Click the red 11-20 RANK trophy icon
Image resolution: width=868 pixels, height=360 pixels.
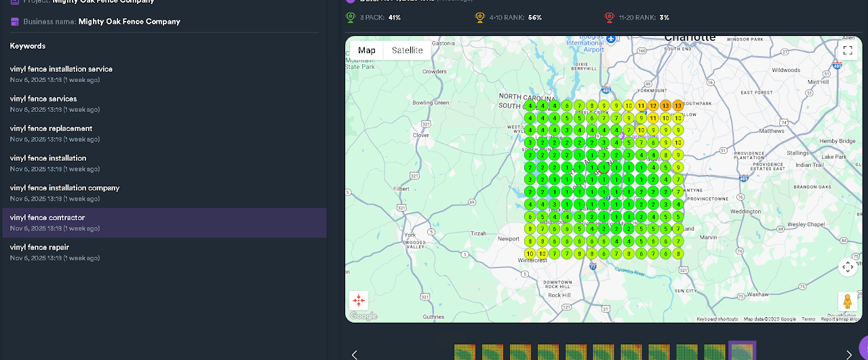pyautogui.click(x=608, y=17)
